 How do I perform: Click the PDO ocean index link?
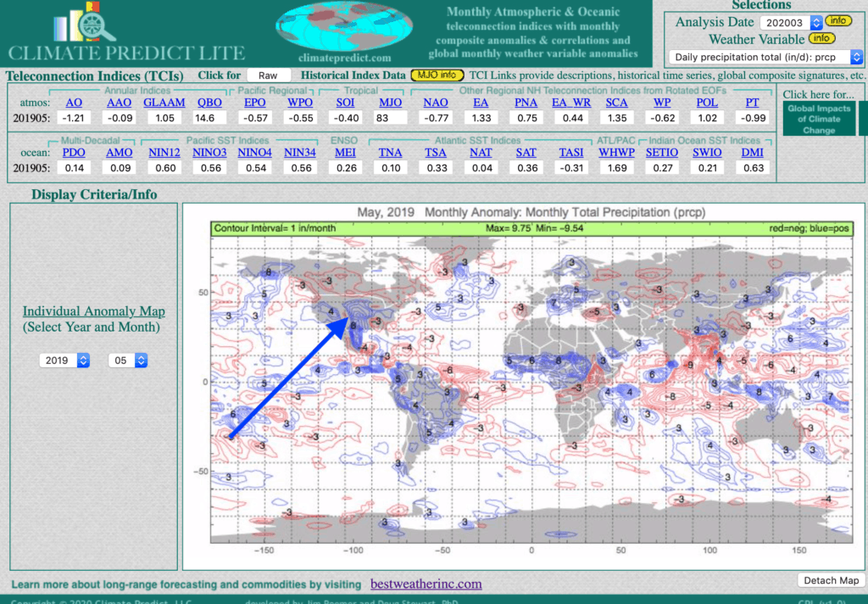74,153
